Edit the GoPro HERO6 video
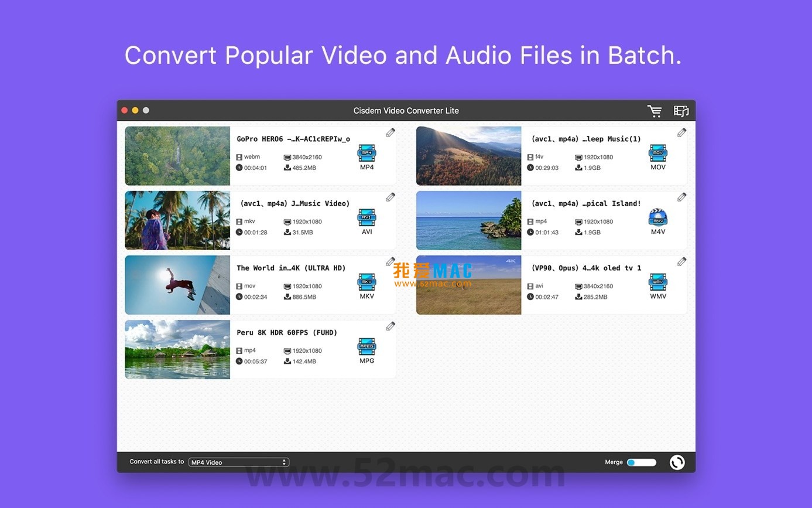The width and height of the screenshot is (812, 508). coord(390,133)
